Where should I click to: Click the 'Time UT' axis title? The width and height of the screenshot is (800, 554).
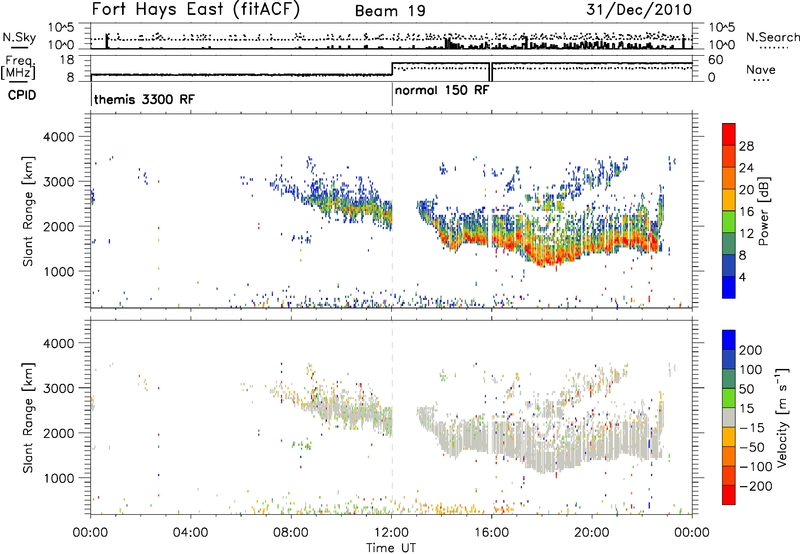pos(391,548)
